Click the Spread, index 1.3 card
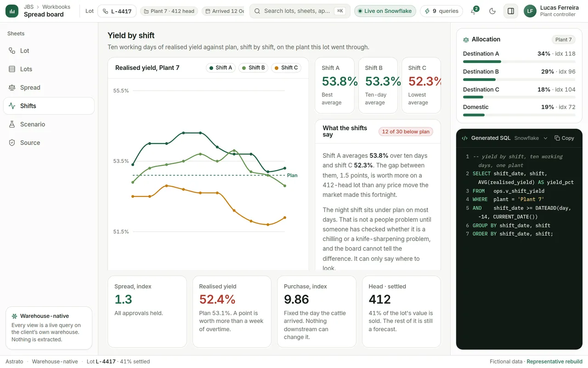Screen dimensions: 588x368 (147, 311)
